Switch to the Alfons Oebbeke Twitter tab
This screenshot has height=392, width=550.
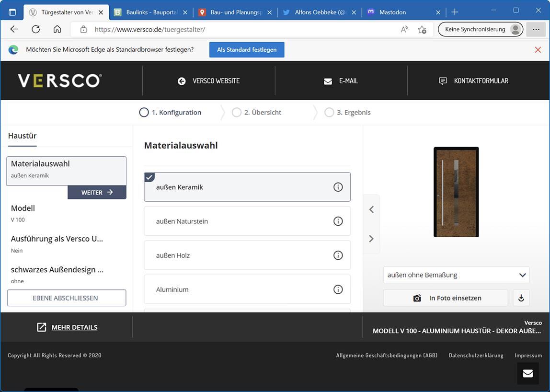coord(320,12)
